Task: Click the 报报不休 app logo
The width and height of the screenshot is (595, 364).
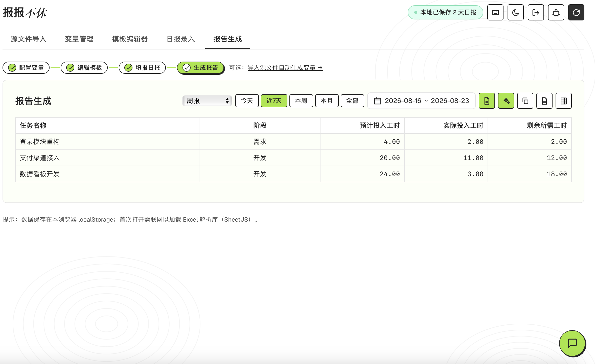Action: coord(25,12)
